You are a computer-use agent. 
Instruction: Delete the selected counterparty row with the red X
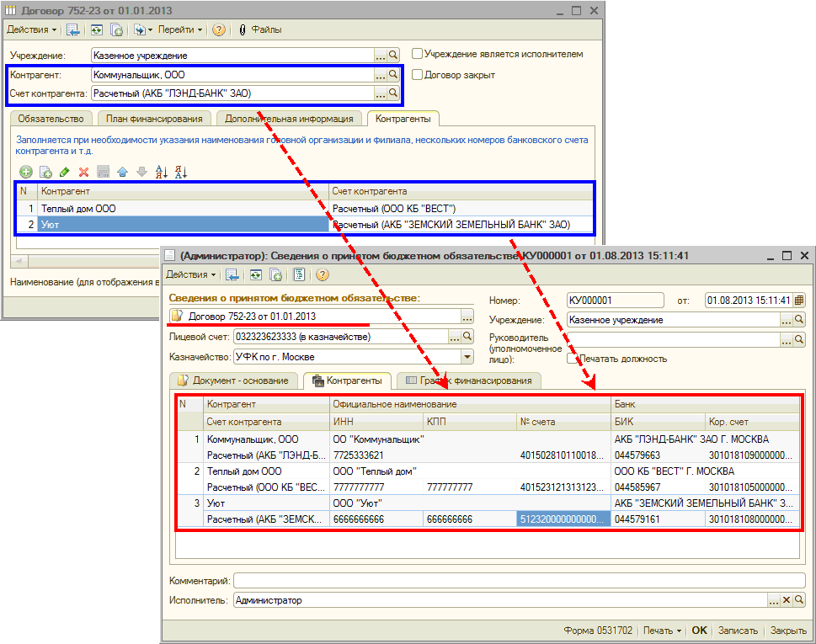point(83,172)
